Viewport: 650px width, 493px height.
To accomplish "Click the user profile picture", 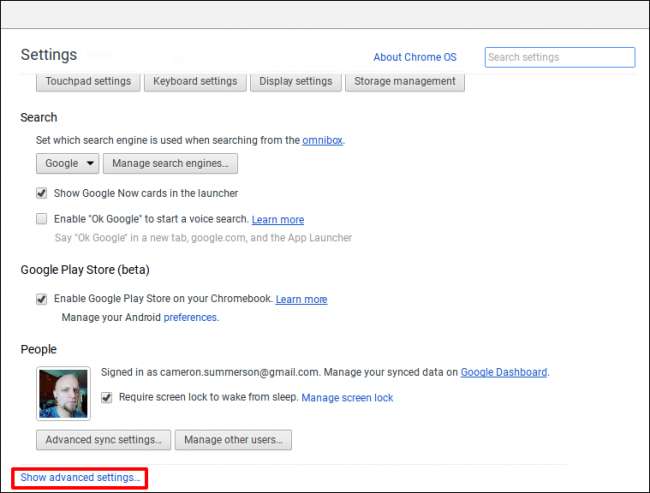I will [x=63, y=393].
